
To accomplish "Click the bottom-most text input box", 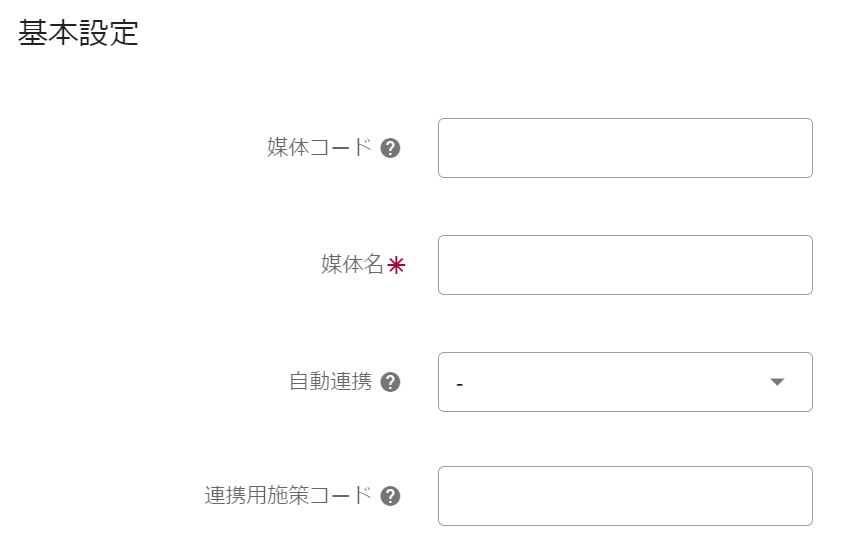I will pyautogui.click(x=624, y=496).
